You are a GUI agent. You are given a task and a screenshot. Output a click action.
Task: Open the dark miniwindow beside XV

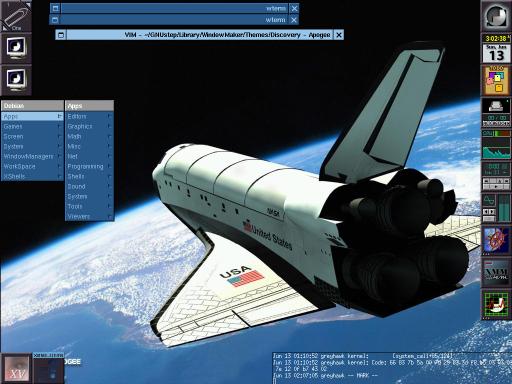tap(49, 368)
